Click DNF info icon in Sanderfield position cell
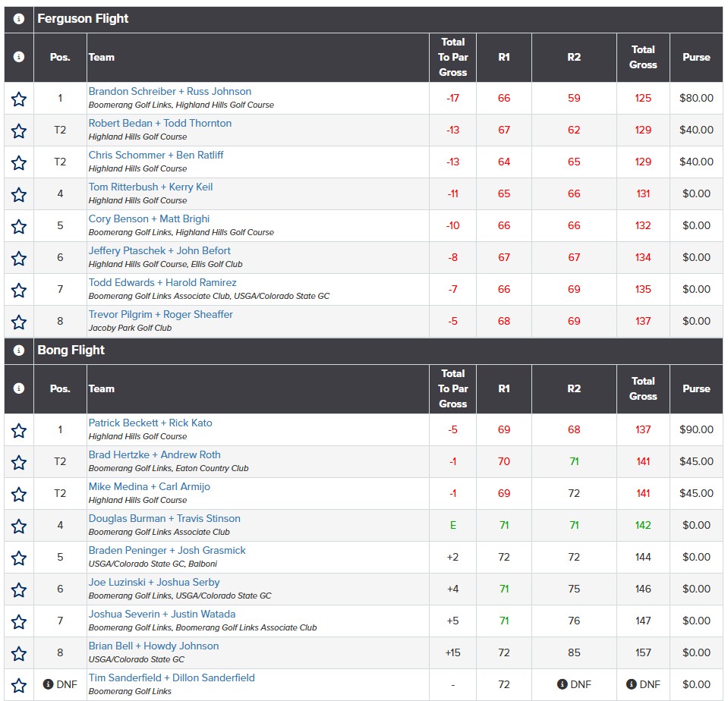This screenshot has height=701, width=728. [x=48, y=684]
